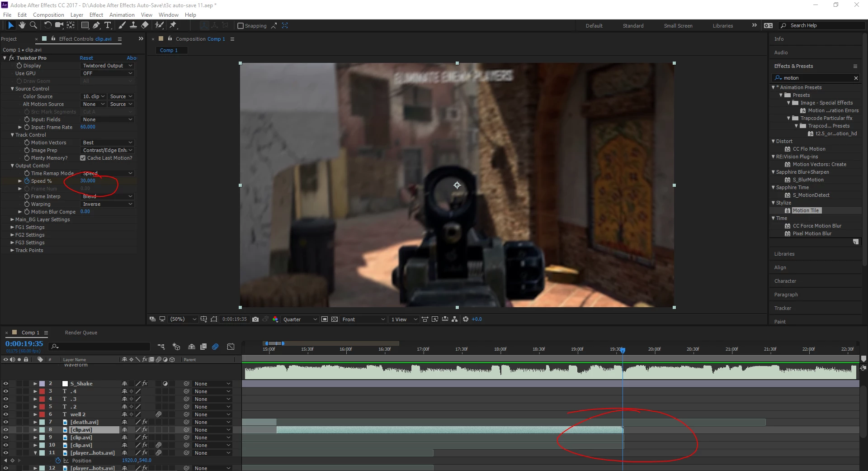Clear the effects search field
The width and height of the screenshot is (868, 471).
[856, 78]
